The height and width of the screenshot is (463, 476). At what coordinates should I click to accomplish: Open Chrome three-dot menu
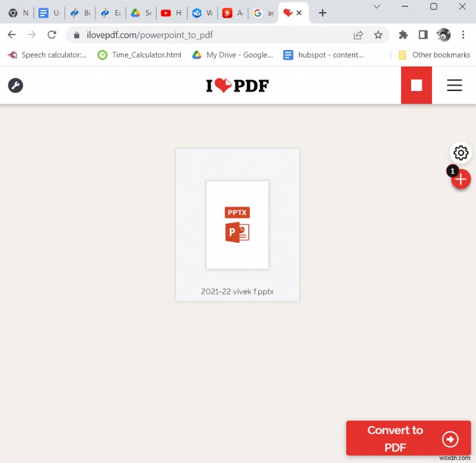pos(464,35)
